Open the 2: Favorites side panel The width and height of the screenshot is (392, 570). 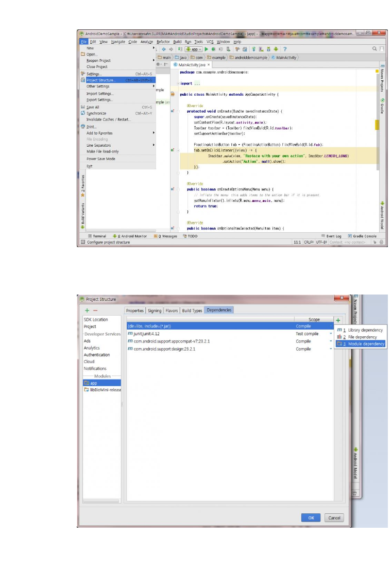tap(82, 186)
